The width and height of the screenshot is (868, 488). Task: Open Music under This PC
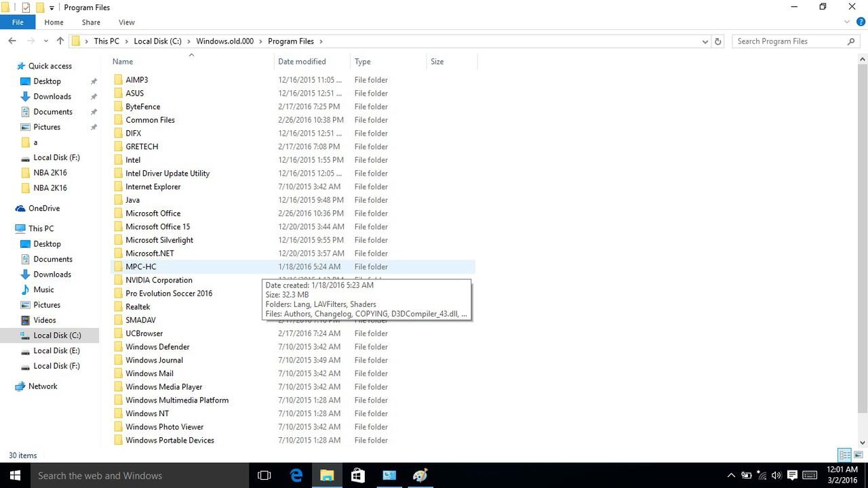tap(43, 289)
